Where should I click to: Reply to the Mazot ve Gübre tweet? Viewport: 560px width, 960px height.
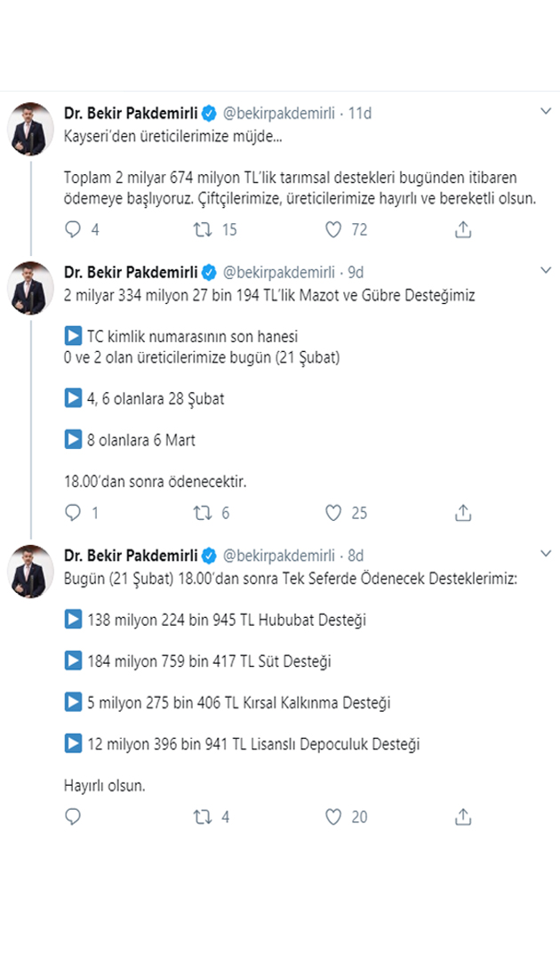(x=74, y=513)
